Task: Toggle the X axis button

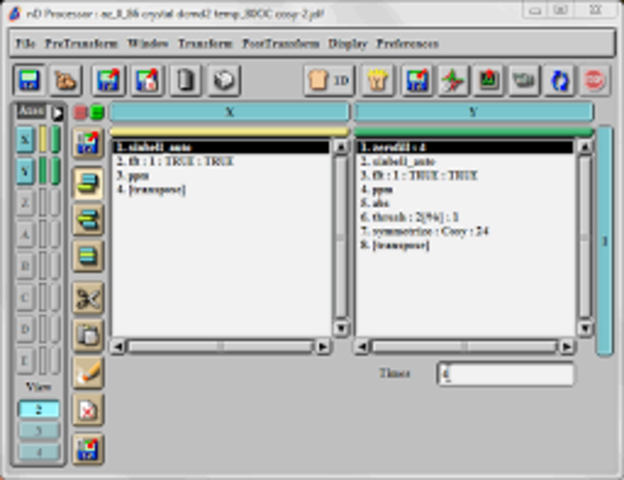Action: [25, 140]
